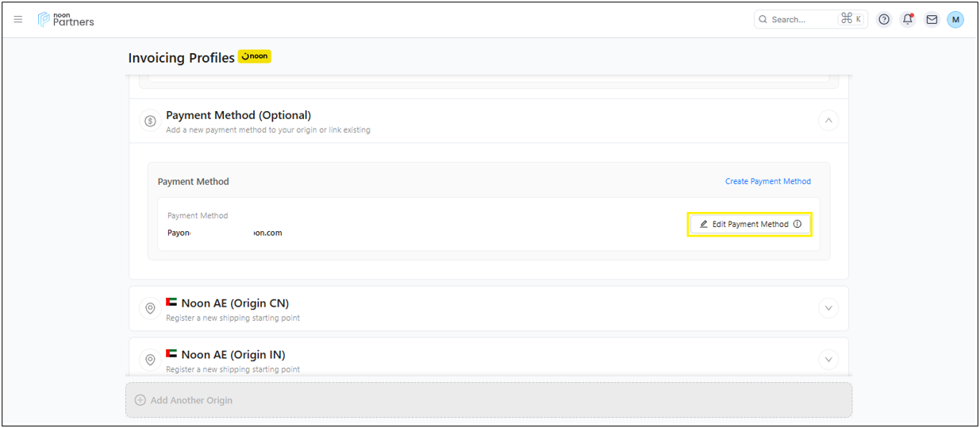Click the location pin beside Noon AE (Origin IN)

coord(150,360)
